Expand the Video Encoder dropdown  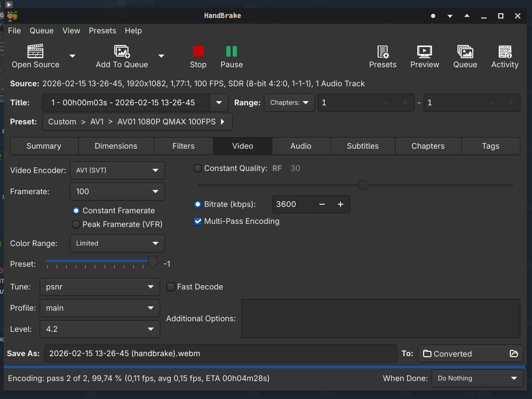coord(117,170)
